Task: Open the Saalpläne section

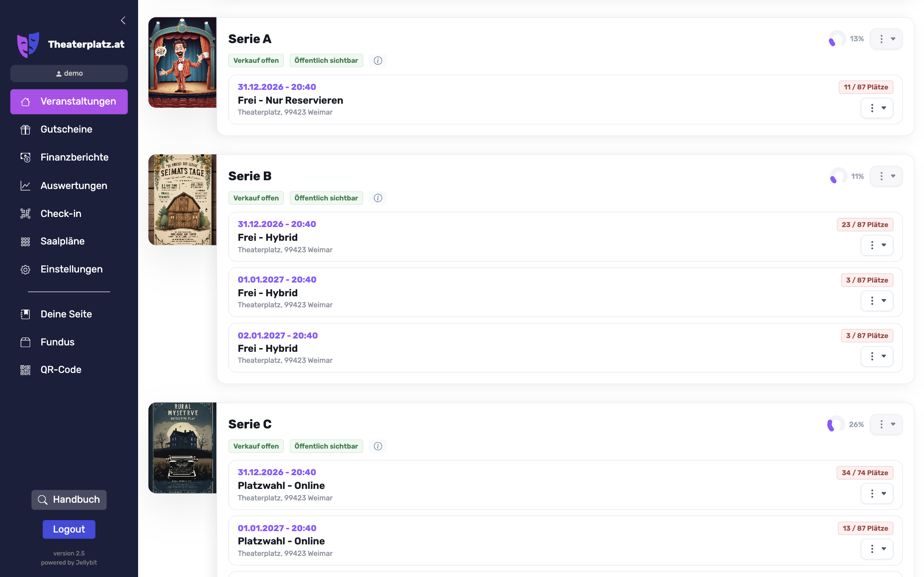Action: tap(69, 241)
